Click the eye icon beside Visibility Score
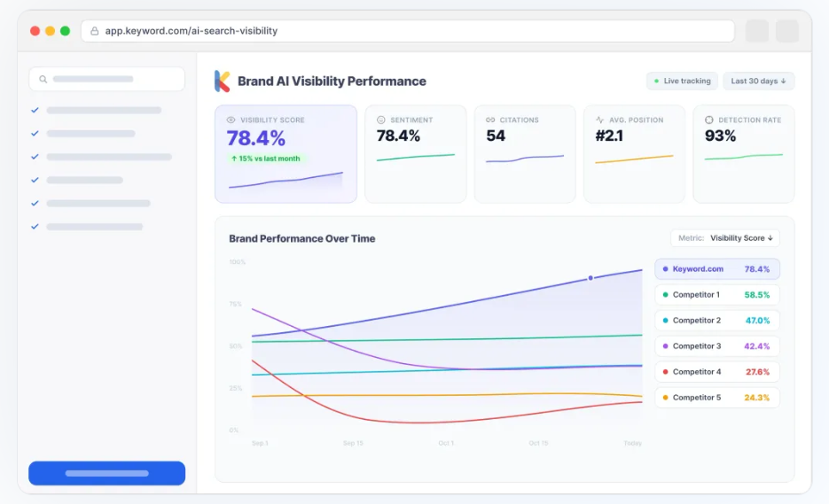 pyautogui.click(x=231, y=120)
